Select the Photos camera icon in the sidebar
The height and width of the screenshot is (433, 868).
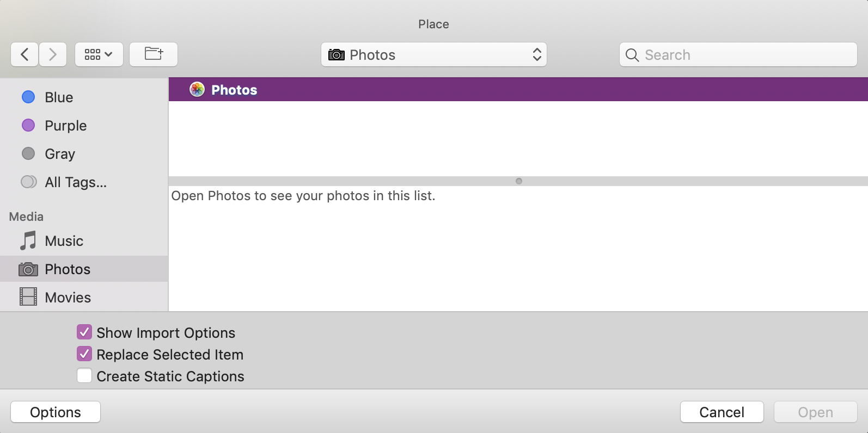coord(28,269)
